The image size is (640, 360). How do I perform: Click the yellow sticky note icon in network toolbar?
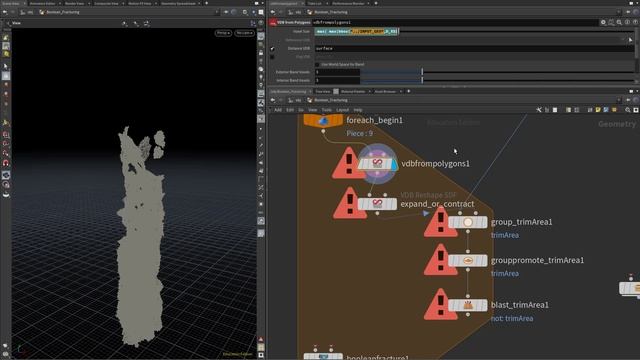point(598,110)
